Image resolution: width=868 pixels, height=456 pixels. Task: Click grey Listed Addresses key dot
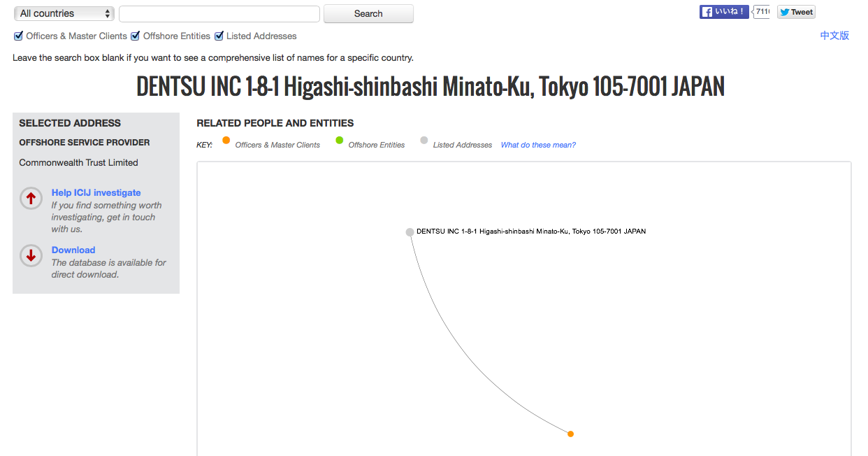tap(424, 141)
